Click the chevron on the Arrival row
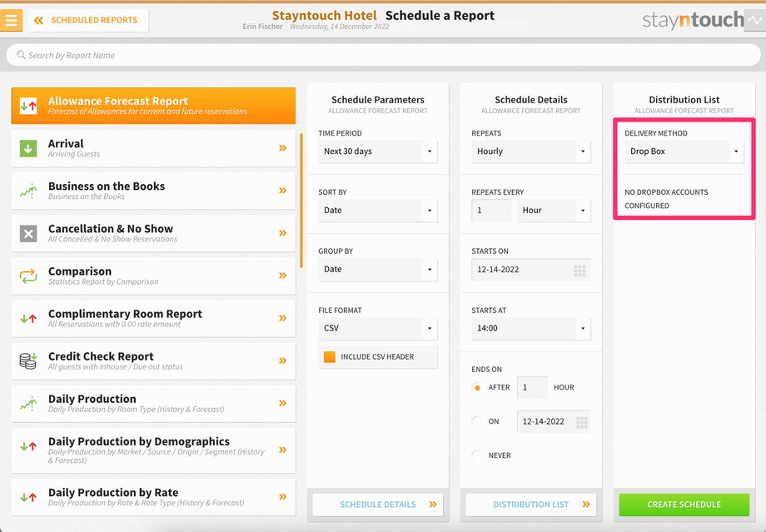This screenshot has width=766, height=532. coord(282,148)
